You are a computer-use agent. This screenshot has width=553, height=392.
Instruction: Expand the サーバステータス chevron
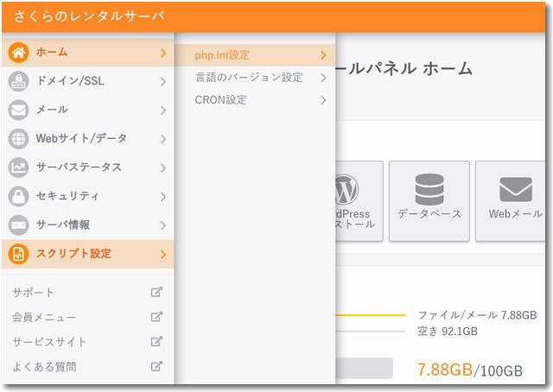click(x=163, y=168)
